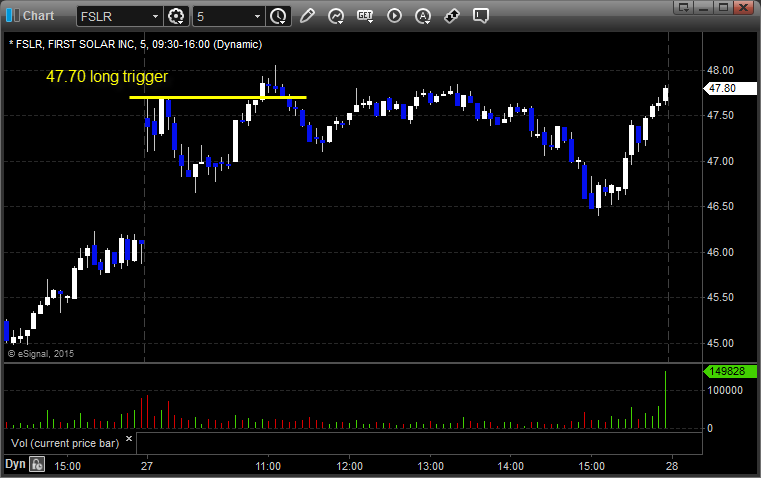The height and width of the screenshot is (478, 761).
Task: Click the Dyn label at bottom left
Action: click(15, 464)
